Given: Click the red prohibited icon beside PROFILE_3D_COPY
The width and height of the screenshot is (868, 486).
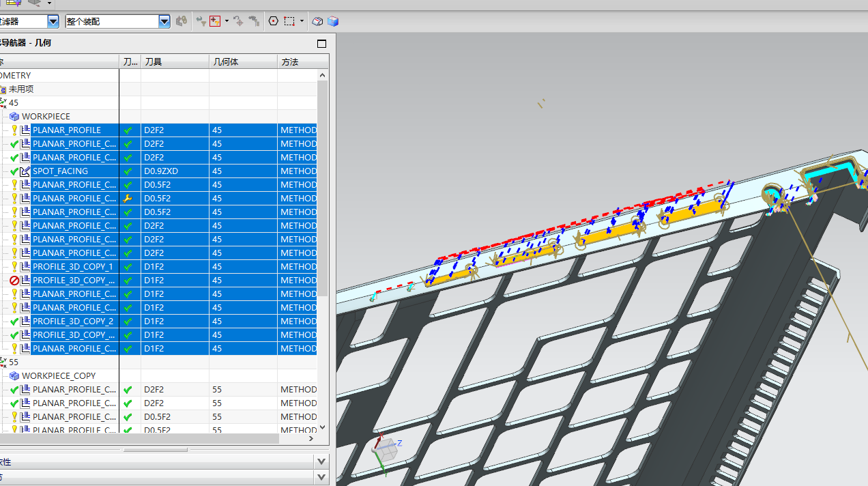Looking at the screenshot, I should (x=14, y=281).
